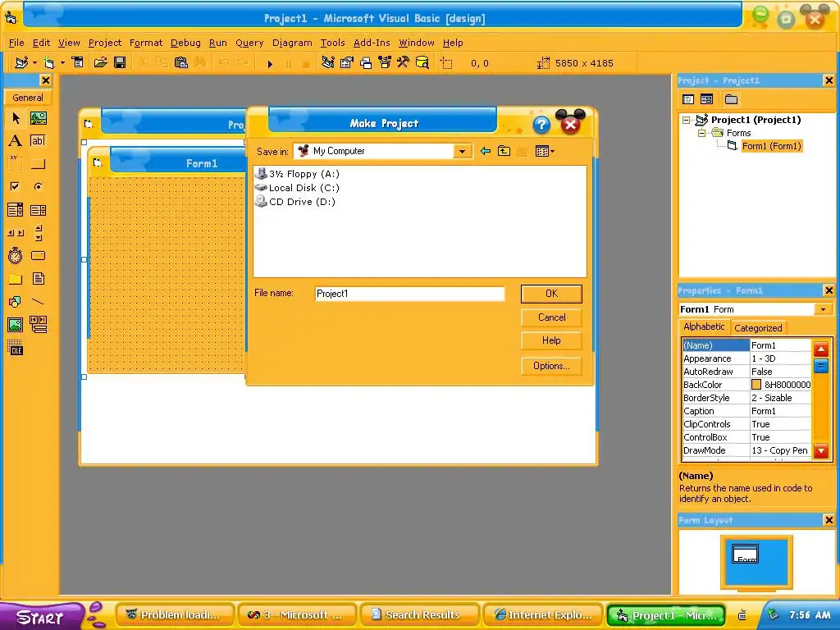This screenshot has height=630, width=840.
Task: Switch to the Categorized properties tab
Action: click(758, 328)
